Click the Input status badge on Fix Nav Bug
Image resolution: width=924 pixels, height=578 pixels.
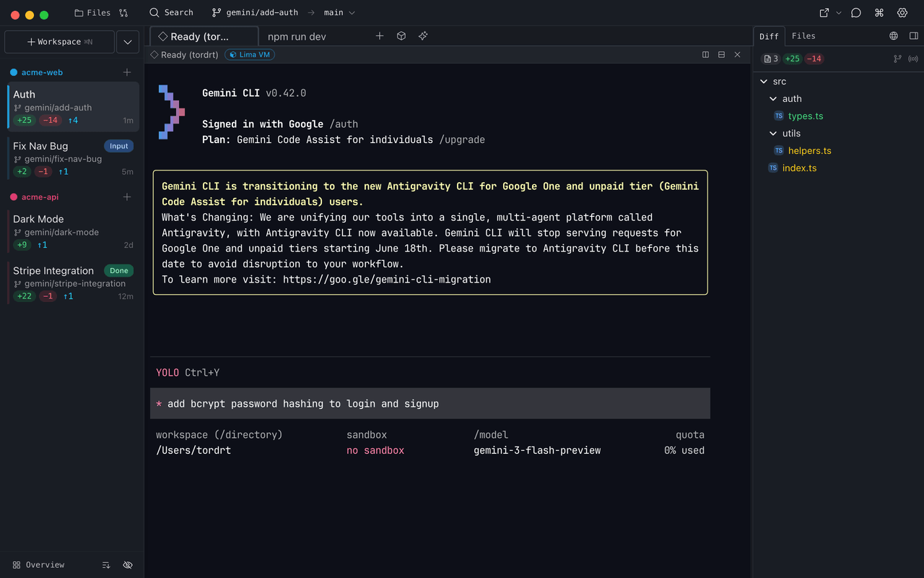tap(119, 146)
